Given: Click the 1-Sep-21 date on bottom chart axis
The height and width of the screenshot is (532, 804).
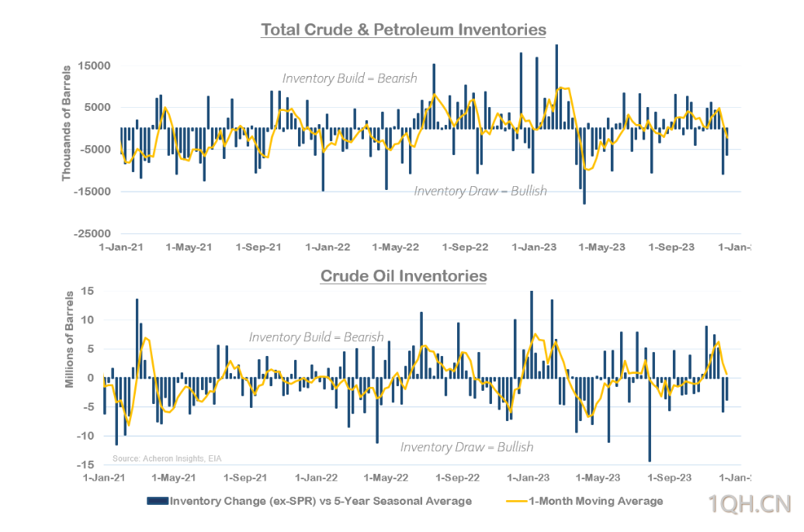Looking at the screenshot, I should (x=248, y=478).
